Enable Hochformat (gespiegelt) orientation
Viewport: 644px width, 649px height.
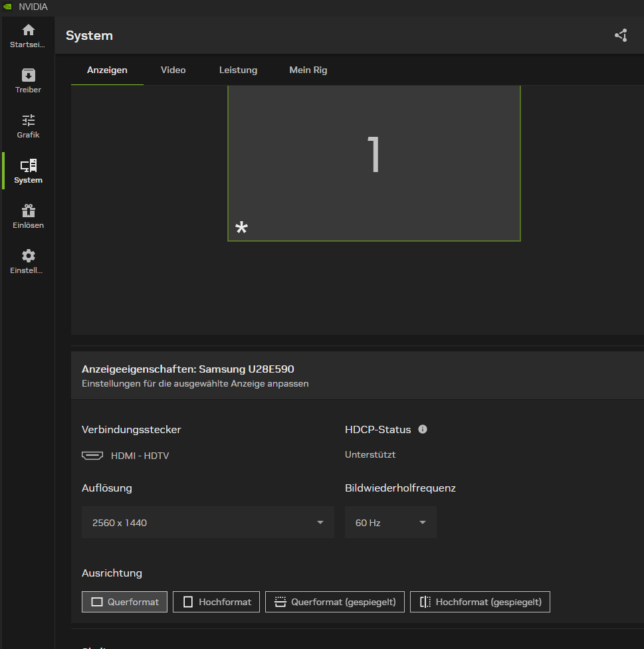(480, 601)
